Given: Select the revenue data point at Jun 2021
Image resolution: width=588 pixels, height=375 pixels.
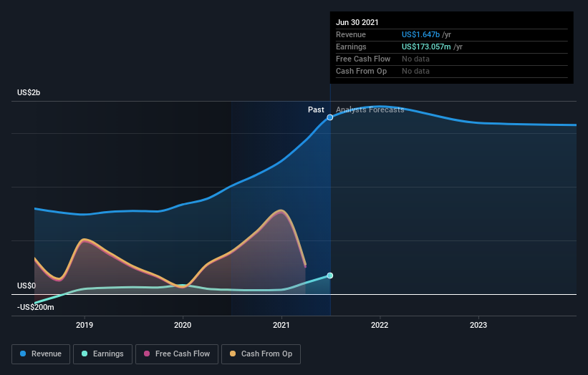Looking at the screenshot, I should pyautogui.click(x=330, y=117).
